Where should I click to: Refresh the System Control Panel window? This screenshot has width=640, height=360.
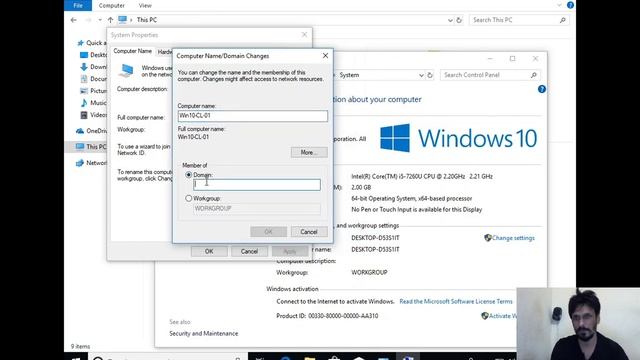tap(430, 76)
